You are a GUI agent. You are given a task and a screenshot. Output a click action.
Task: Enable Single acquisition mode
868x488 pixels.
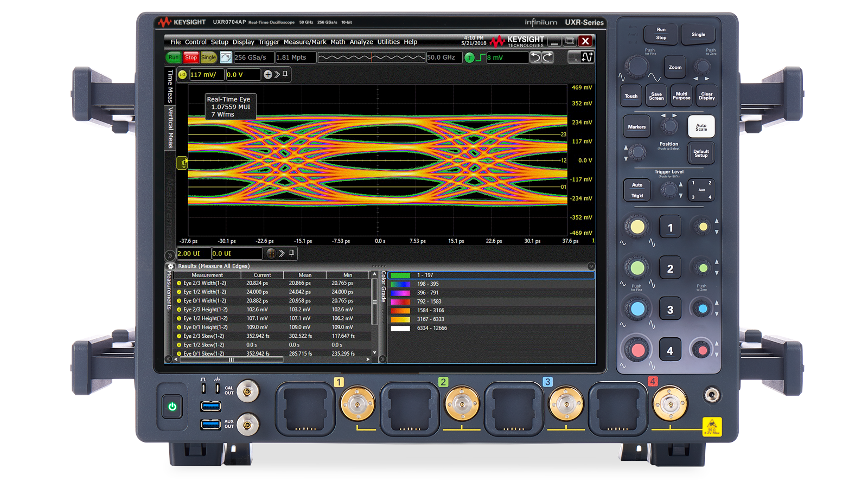click(x=208, y=57)
